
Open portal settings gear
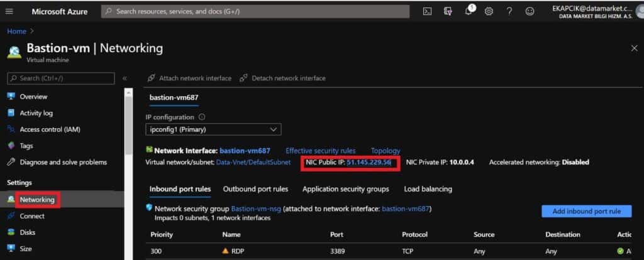pyautogui.click(x=488, y=11)
